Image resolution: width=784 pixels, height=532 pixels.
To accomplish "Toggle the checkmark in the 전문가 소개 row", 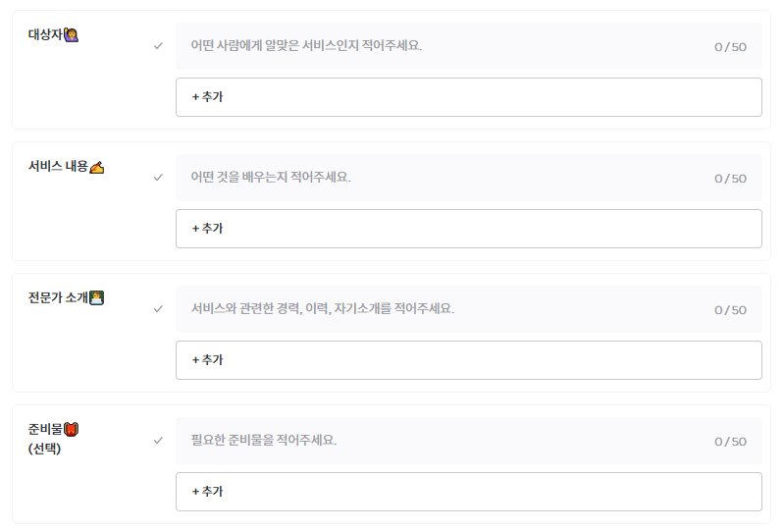I will point(158,309).
